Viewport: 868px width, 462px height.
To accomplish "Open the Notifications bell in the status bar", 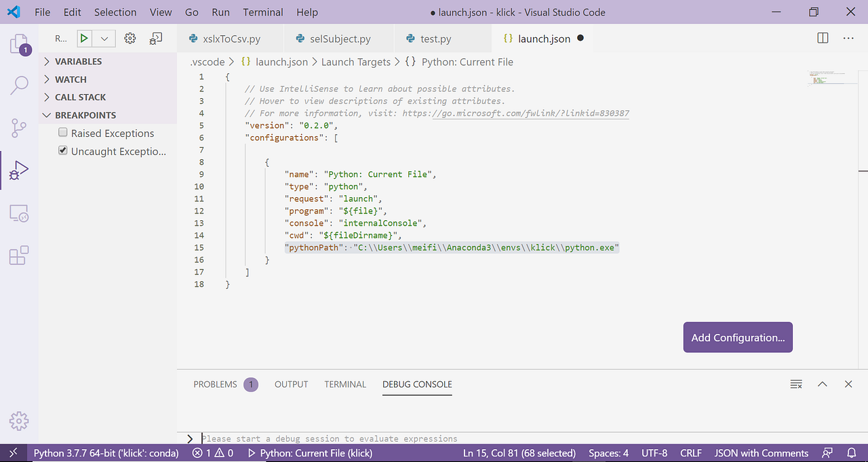I will pos(852,453).
